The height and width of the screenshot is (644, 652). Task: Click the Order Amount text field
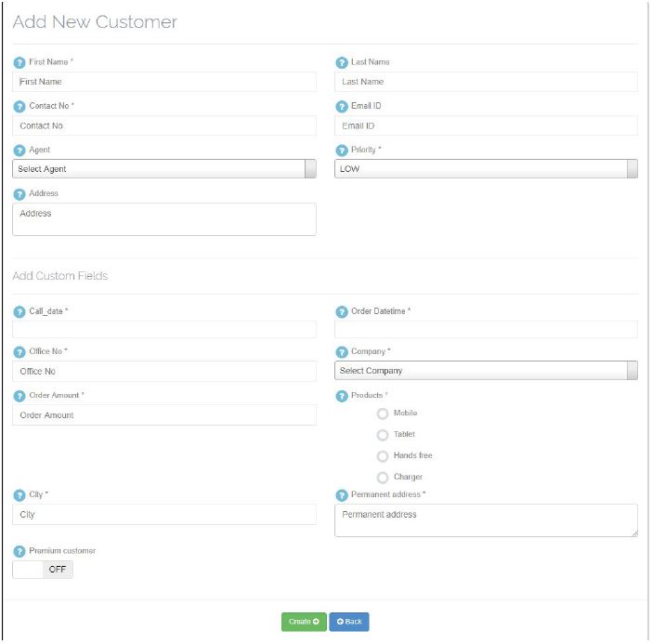(x=163, y=415)
